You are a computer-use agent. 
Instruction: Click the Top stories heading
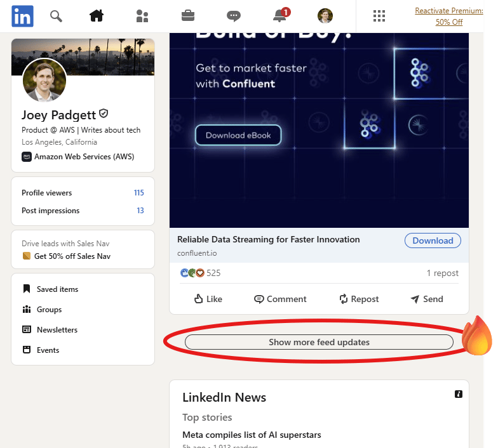click(x=207, y=418)
